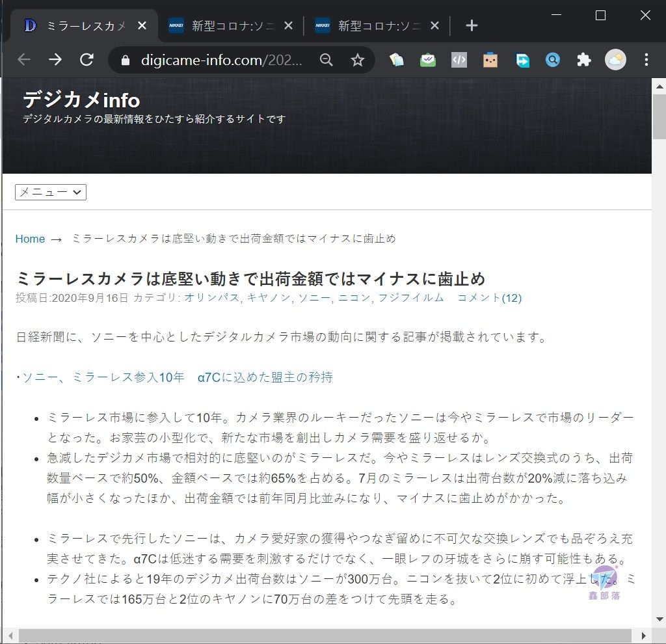Open the clipboard papers extension icon
Viewport: 666px width, 644px height.
click(x=396, y=60)
